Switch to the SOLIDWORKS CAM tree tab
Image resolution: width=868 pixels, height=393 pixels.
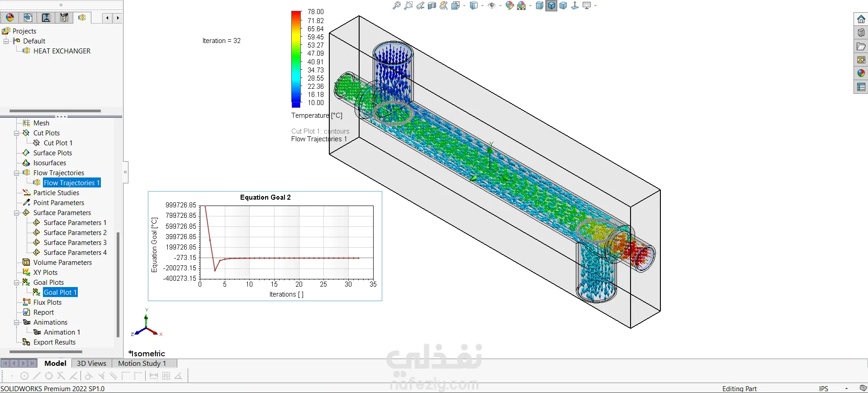click(x=46, y=18)
